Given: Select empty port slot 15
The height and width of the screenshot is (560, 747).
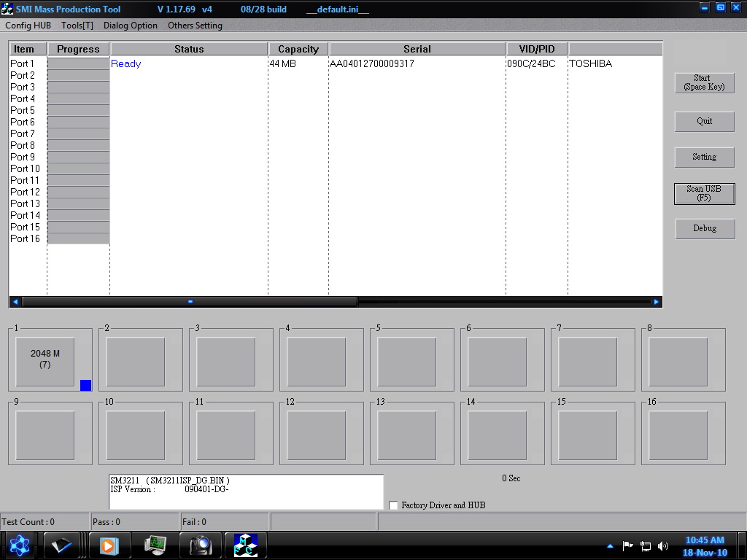Looking at the screenshot, I should 588,435.
